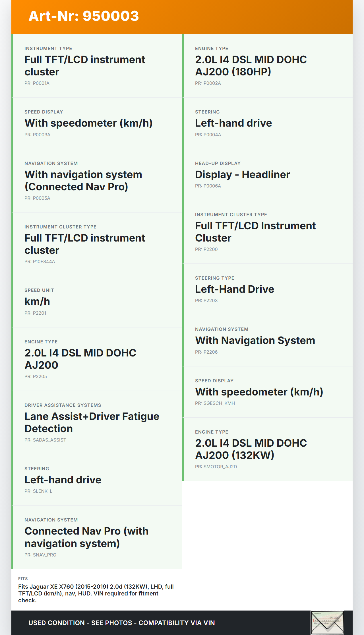364x635 pixels.
Task: Click the speedometer card coded SGESCH_KMH
Action: [x=267, y=392]
